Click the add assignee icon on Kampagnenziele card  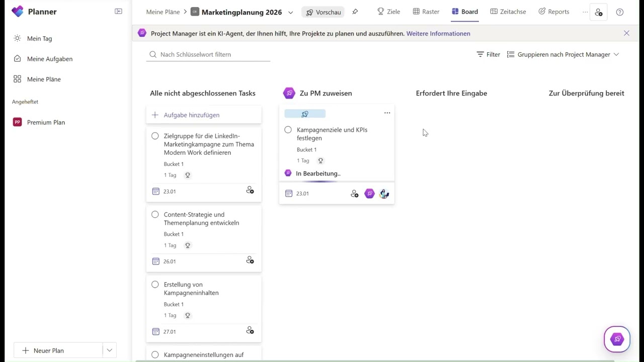tap(355, 194)
